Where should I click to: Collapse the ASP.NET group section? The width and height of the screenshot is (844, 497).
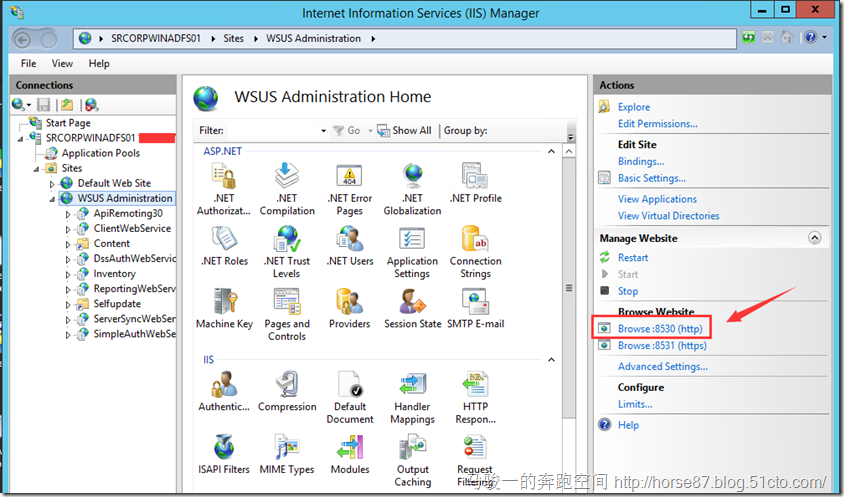[x=551, y=152]
